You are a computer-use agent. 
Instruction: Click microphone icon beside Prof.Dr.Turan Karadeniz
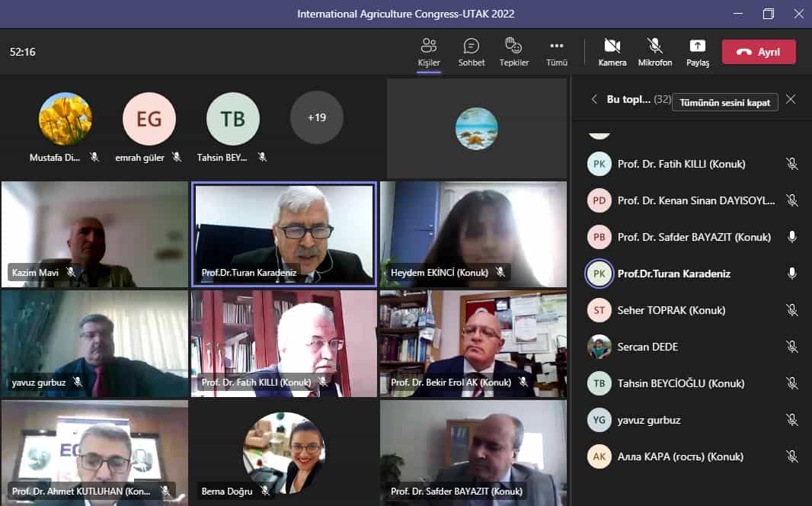(x=792, y=274)
